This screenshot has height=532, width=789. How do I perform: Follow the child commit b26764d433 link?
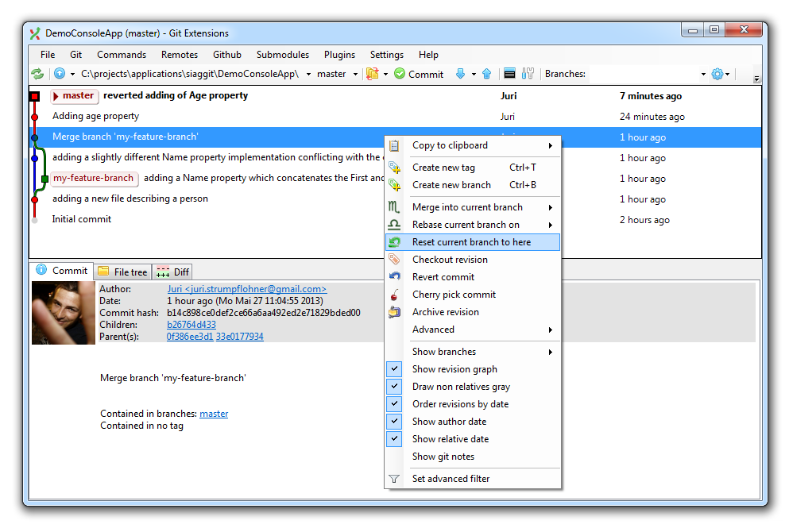pos(191,325)
